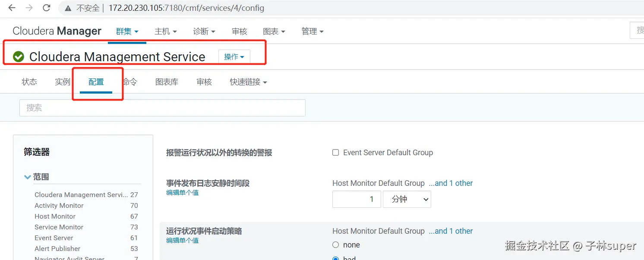Click 编辑单个值 under 运行状况事件启动策略
The height and width of the screenshot is (260, 644).
182,241
